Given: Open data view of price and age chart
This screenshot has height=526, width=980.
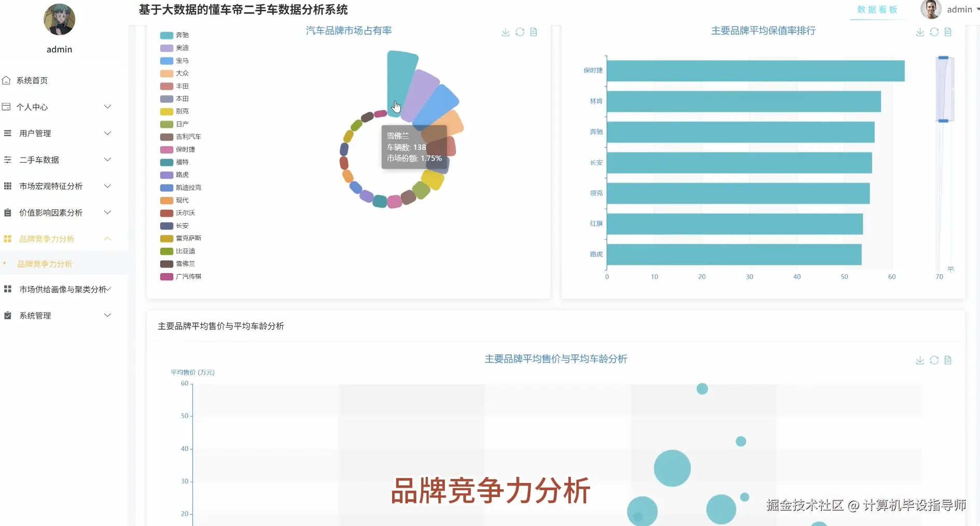Looking at the screenshot, I should [948, 360].
